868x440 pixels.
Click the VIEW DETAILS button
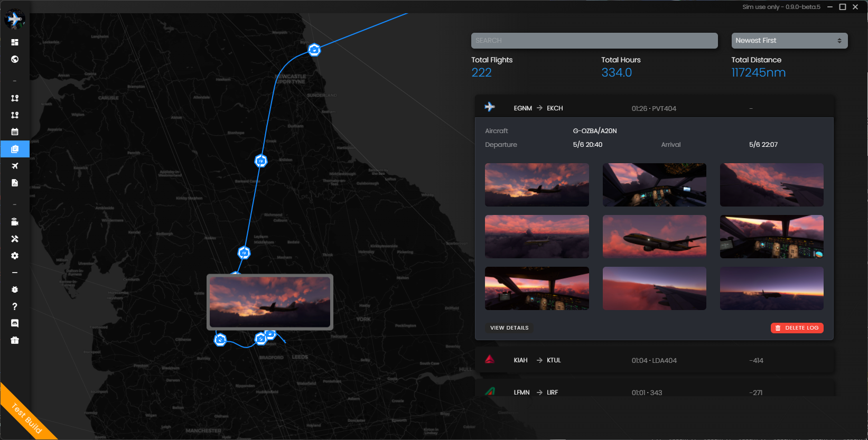tap(509, 328)
